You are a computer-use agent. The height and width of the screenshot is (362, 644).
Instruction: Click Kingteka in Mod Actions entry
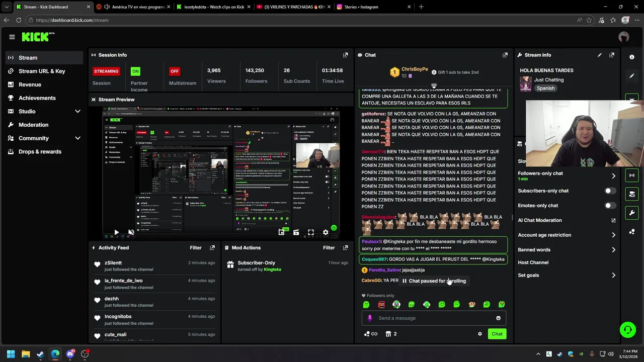point(272,269)
